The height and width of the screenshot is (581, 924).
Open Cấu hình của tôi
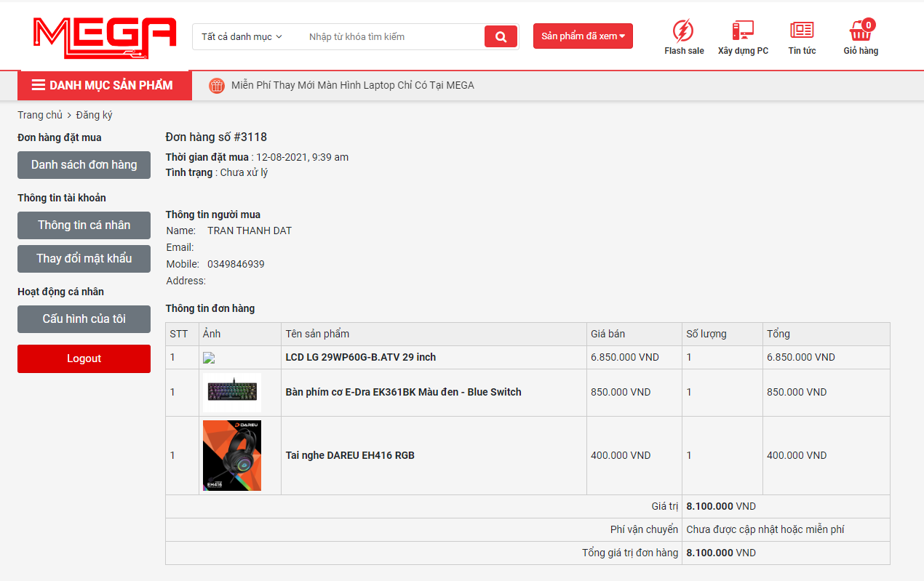pyautogui.click(x=84, y=319)
